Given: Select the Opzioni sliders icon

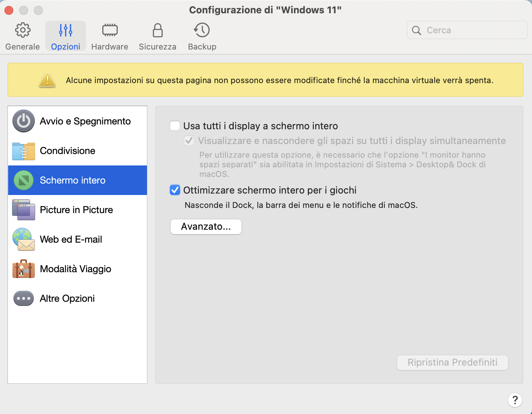Looking at the screenshot, I should click(x=66, y=30).
